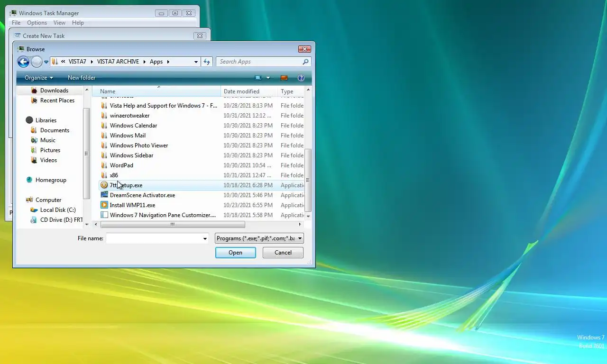Open Local Disk (C:)
Viewport: 607px width, 364px height.
point(57,210)
